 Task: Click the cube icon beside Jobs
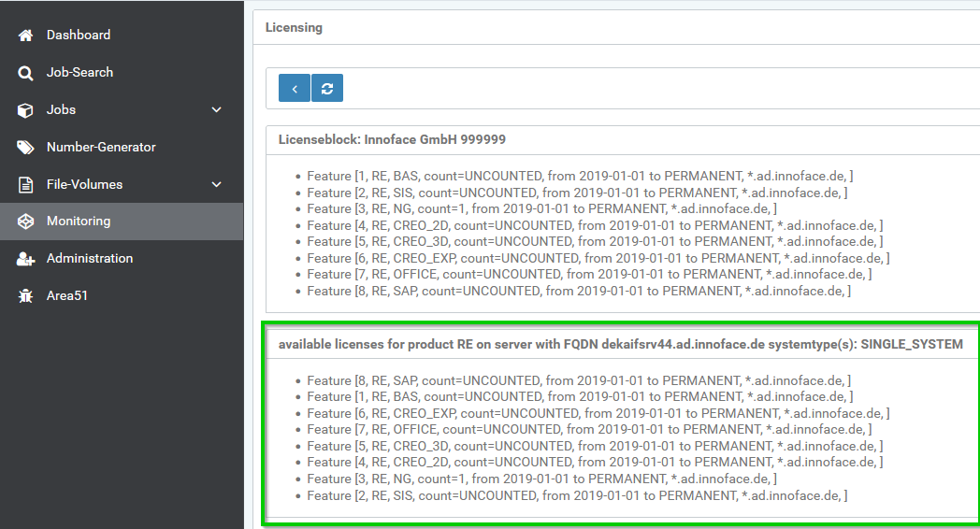click(x=25, y=110)
